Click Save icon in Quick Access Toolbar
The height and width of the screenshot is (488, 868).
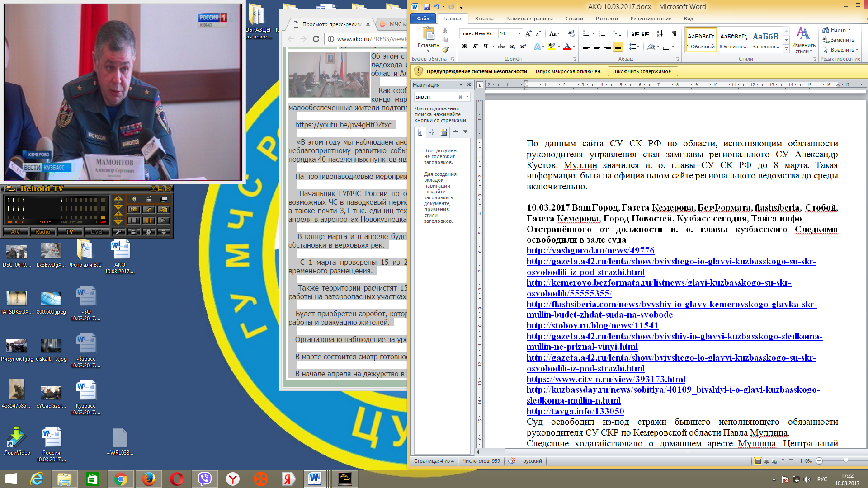coord(426,7)
